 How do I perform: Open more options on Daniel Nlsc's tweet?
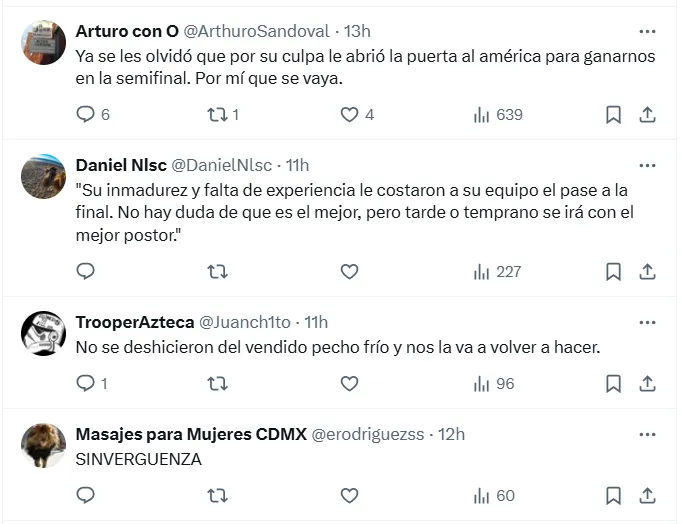[647, 165]
